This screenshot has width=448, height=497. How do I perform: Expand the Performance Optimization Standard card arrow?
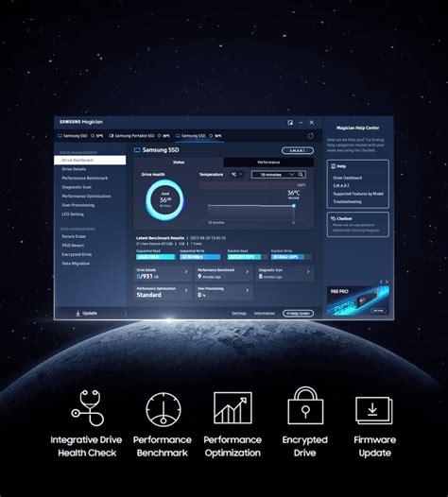click(x=186, y=290)
